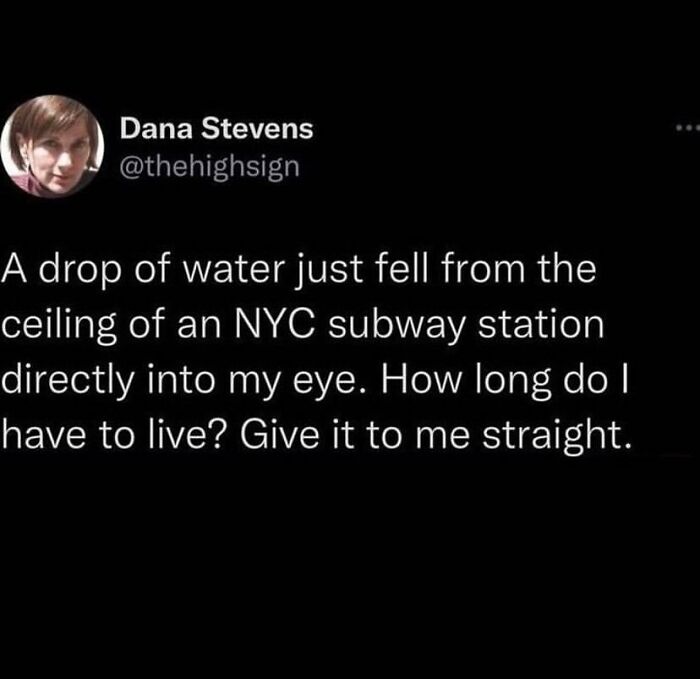Click the word "ceiling" in the tweet
This screenshot has width=700, height=679.
(x=58, y=325)
